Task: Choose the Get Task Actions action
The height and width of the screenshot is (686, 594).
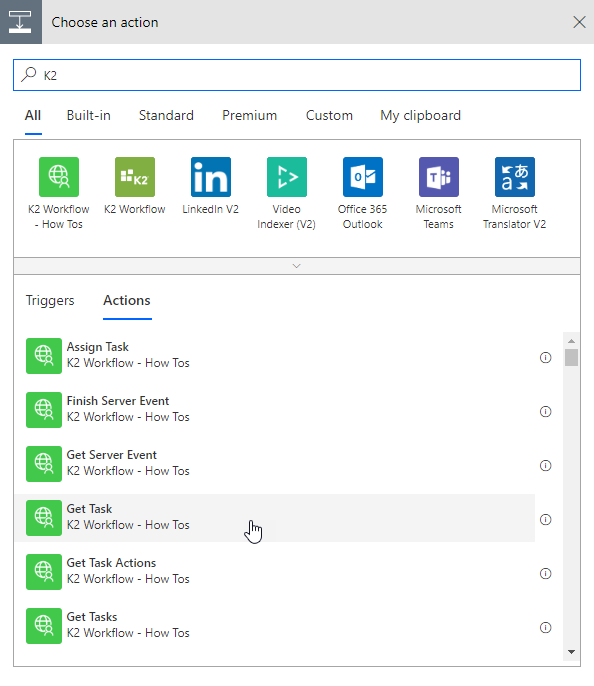Action: (275, 572)
